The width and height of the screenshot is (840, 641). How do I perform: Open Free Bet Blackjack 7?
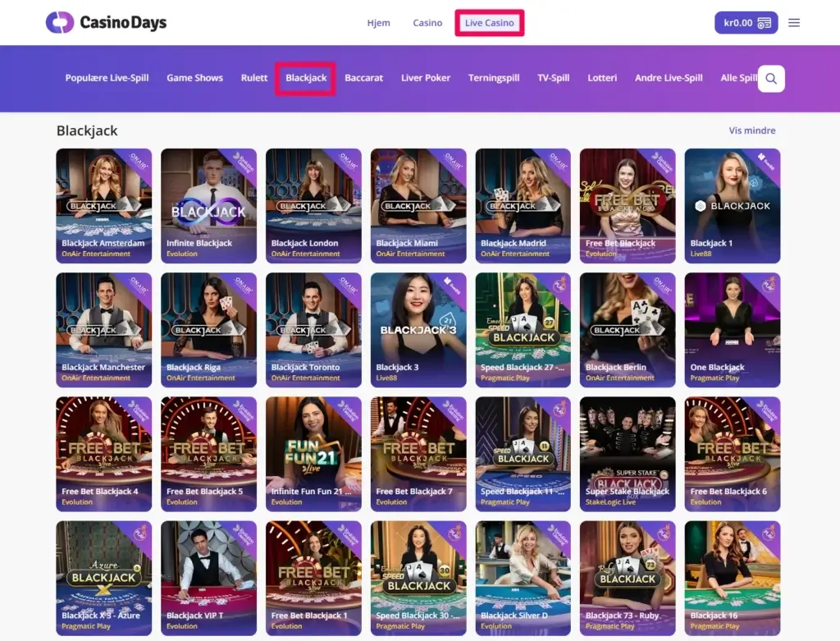418,454
